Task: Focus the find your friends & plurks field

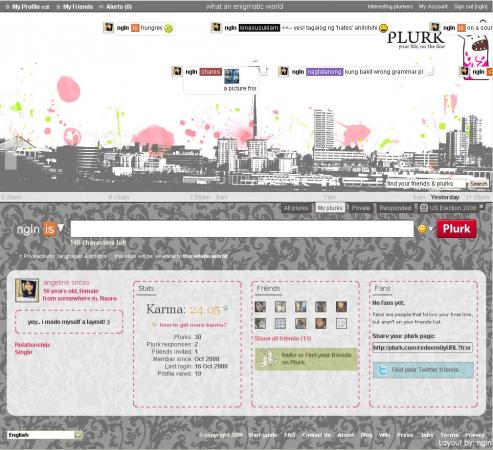Action: [x=426, y=184]
